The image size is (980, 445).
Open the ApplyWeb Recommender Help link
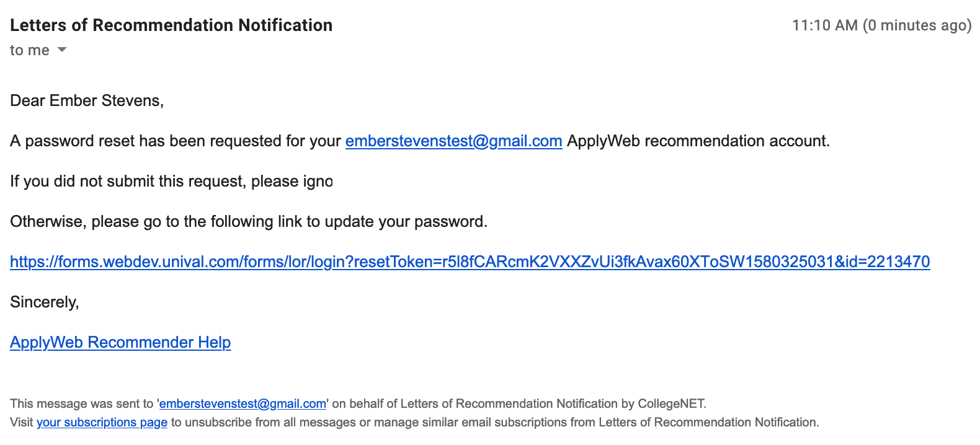coord(120,342)
